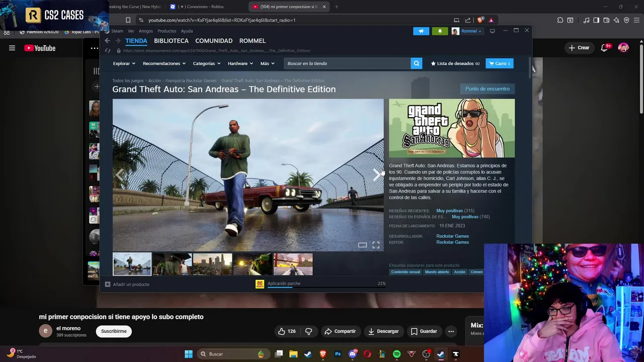Expand the Hardware dropdown

[240, 63]
